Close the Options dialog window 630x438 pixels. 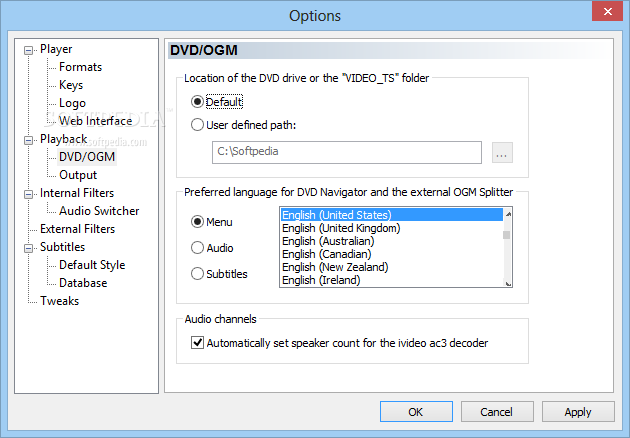tap(608, 11)
